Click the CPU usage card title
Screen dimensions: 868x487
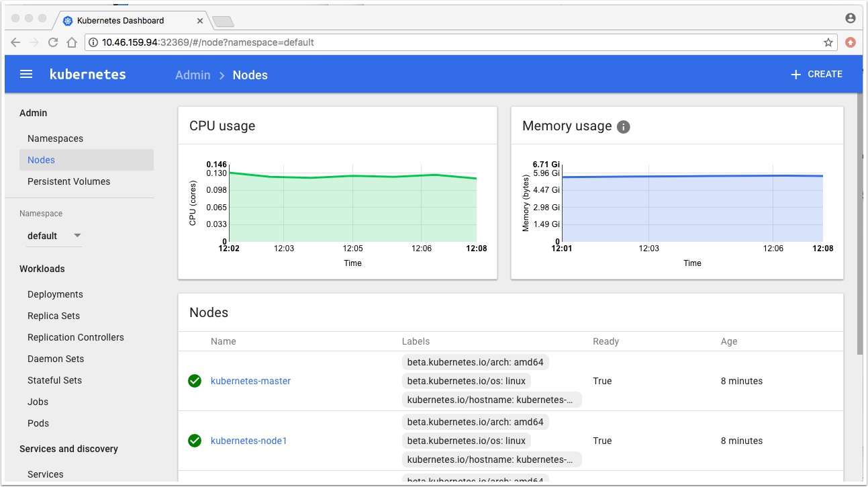click(x=222, y=126)
